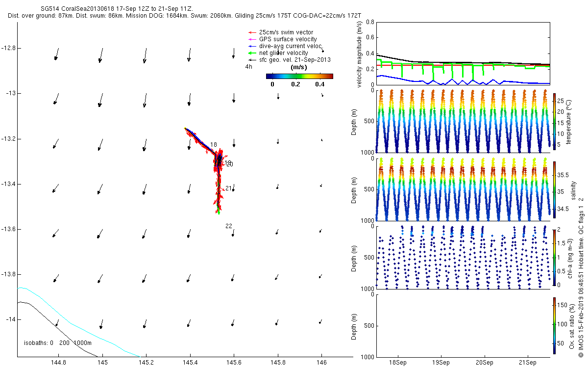
Task: Click the '35.5' salinity colorbar tick
Action: [564, 175]
